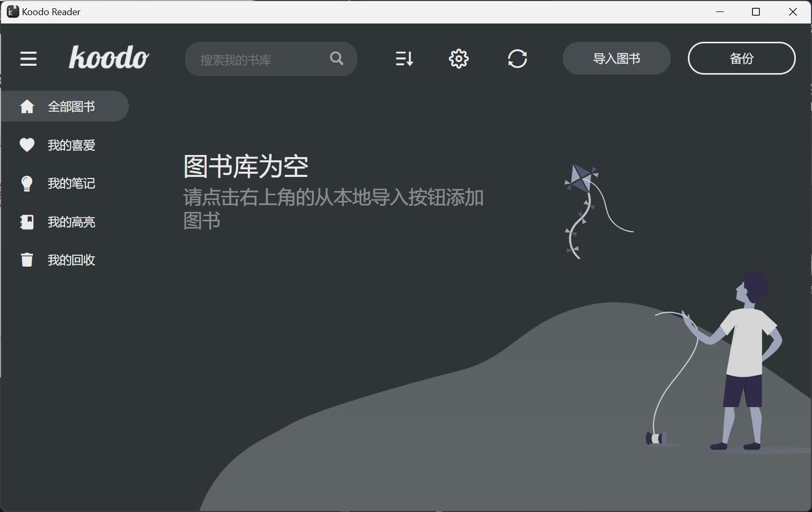The image size is (812, 512).
Task: Click the 图书库为空 heading text
Action: coord(246,166)
